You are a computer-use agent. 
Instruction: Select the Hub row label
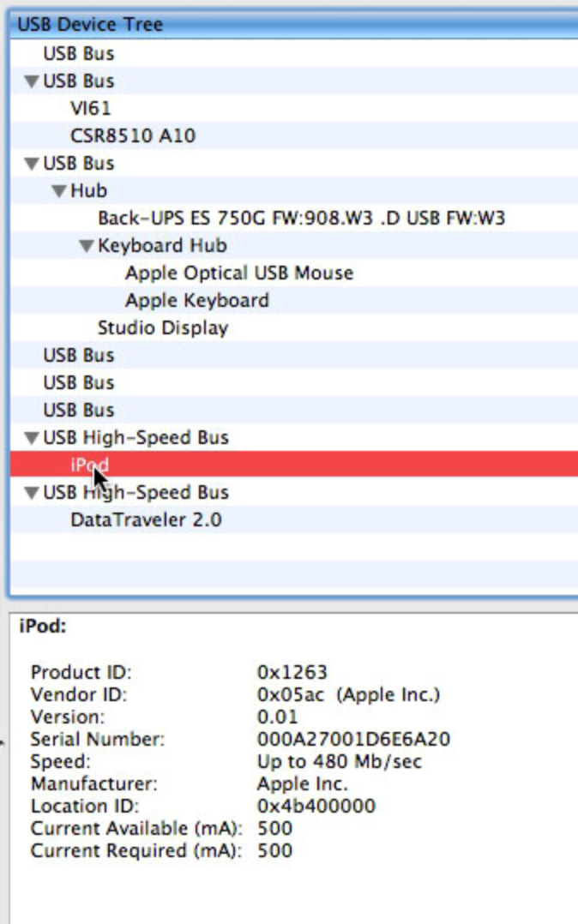pos(88,191)
